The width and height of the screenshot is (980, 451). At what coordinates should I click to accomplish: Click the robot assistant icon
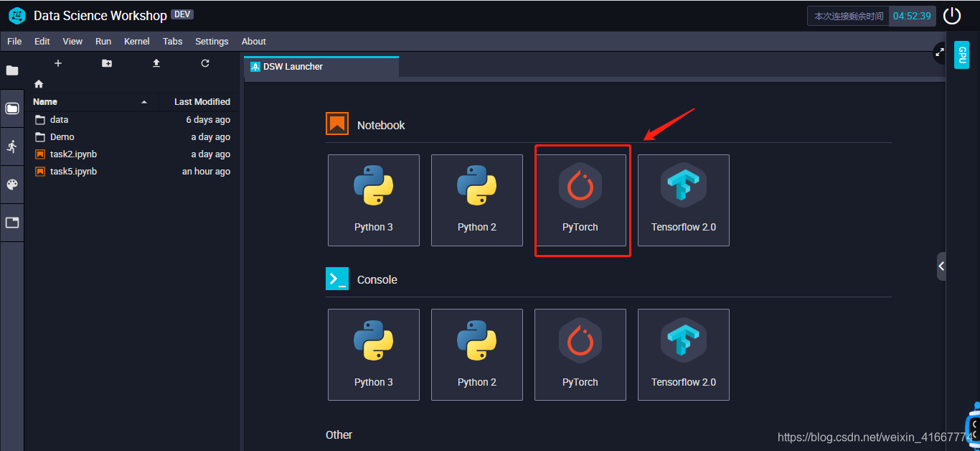[x=974, y=426]
